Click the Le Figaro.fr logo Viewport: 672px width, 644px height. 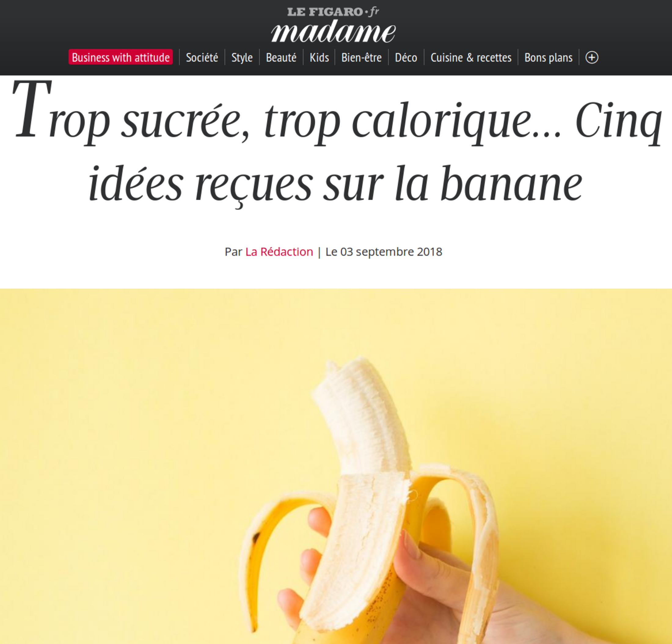click(x=333, y=12)
